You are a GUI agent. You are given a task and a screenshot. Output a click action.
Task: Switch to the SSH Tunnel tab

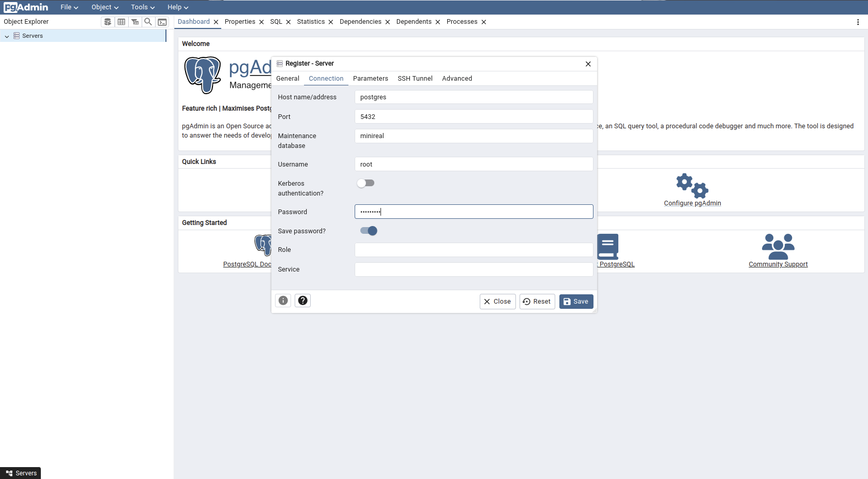click(415, 79)
